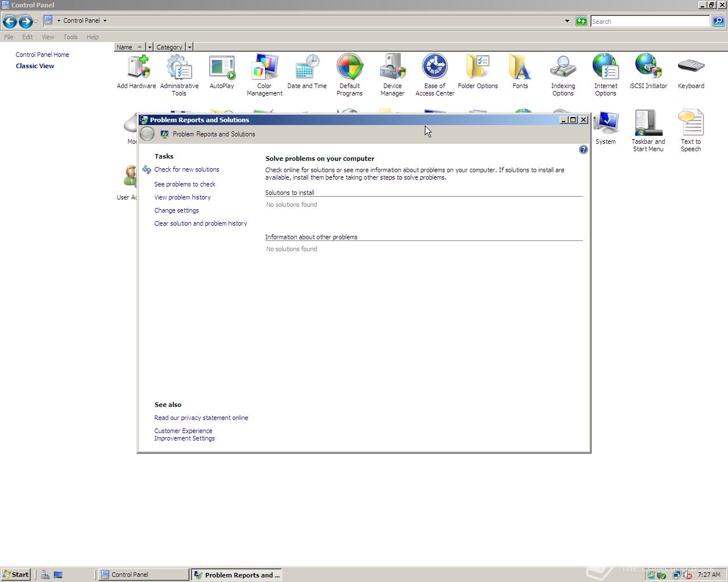This screenshot has width=728, height=582.
Task: Open the Category column dropdown arrow
Action: (189, 47)
